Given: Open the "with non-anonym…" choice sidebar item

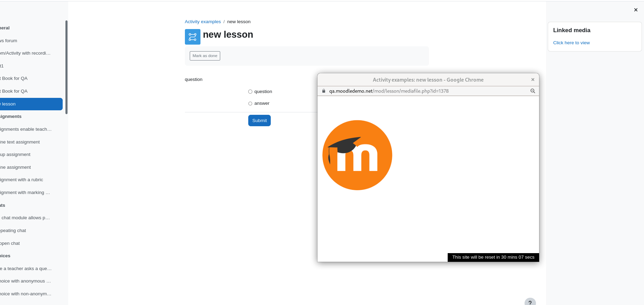Looking at the screenshot, I should pos(26,294).
